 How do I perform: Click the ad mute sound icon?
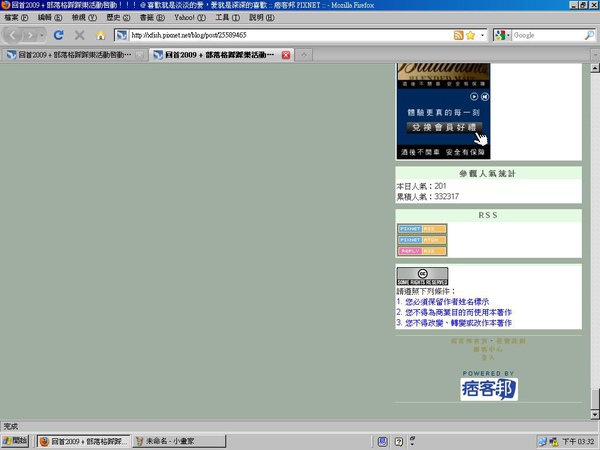click(484, 97)
